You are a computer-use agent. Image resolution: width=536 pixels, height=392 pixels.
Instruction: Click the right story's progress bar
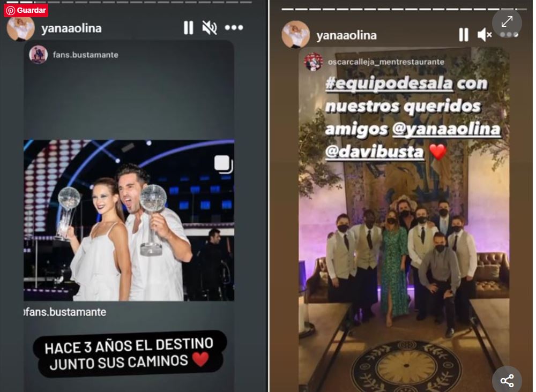point(404,9)
